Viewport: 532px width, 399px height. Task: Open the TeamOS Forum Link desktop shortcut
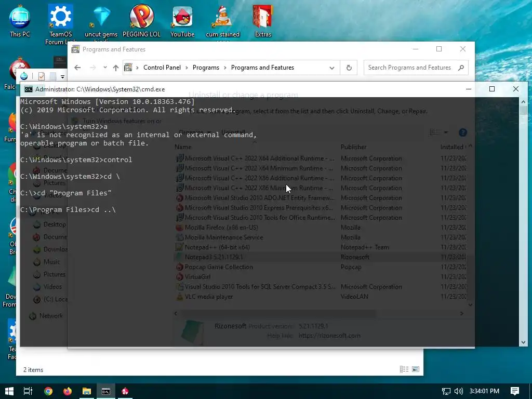(x=60, y=24)
